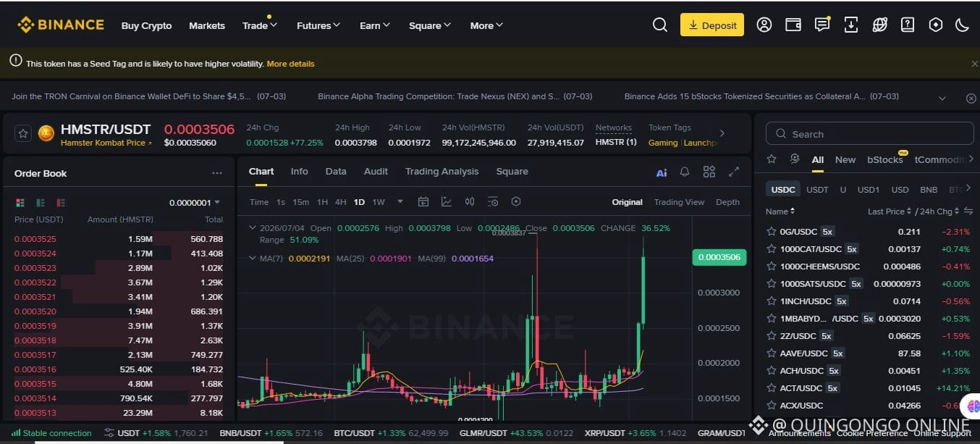Collapse the MA indicator legend chevron
Screen dimensions: 980x444
coord(252,258)
